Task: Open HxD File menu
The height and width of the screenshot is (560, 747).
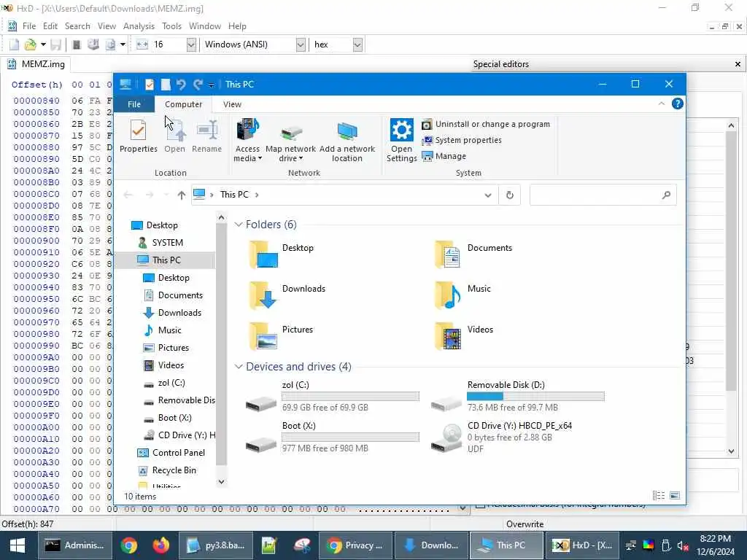Action: tap(29, 26)
